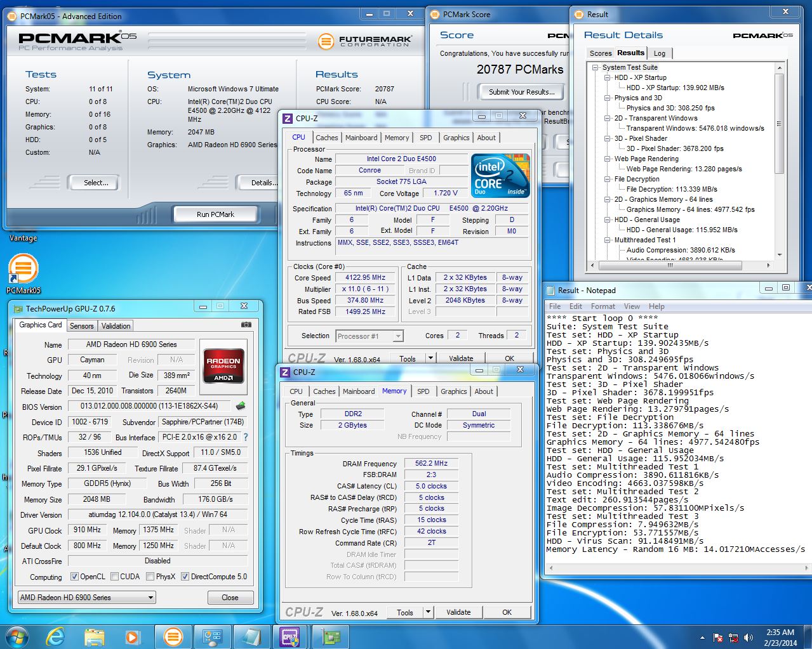Switch to Sensors tab in GPU-Z
Image resolution: width=812 pixels, height=649 pixels.
coord(82,326)
